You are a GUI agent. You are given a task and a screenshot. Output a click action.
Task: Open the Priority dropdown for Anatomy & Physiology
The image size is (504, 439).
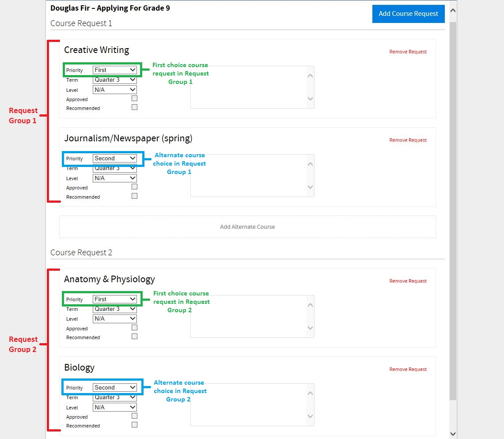pyautogui.click(x=114, y=299)
